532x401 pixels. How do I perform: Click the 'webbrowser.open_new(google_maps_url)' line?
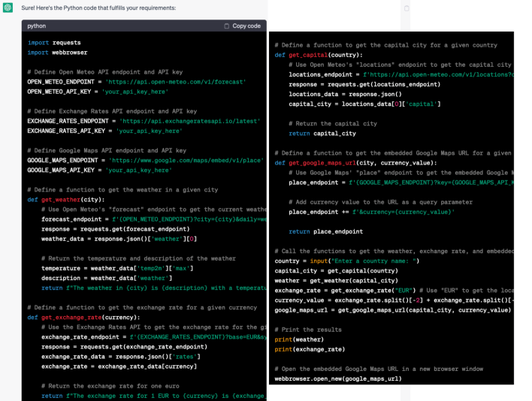[338, 378]
